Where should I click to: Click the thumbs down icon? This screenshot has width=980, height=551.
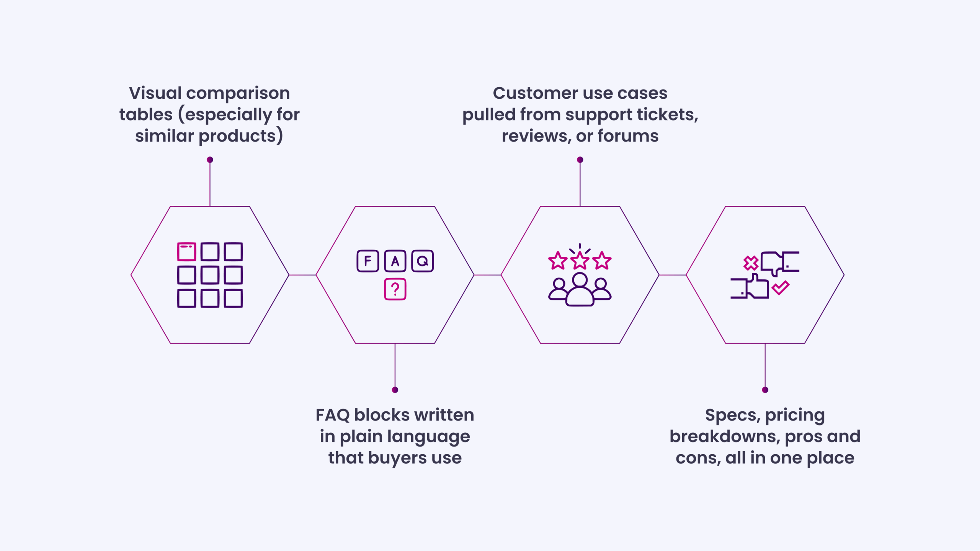[779, 263]
